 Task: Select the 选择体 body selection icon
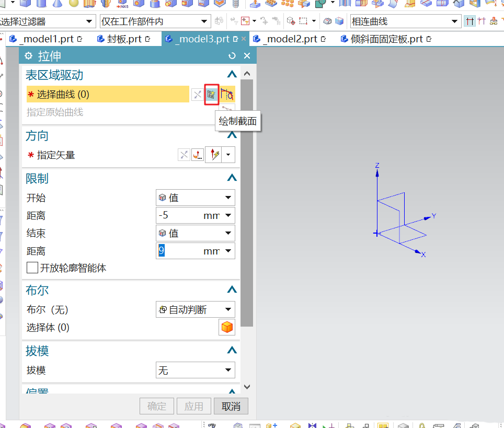[x=227, y=327]
